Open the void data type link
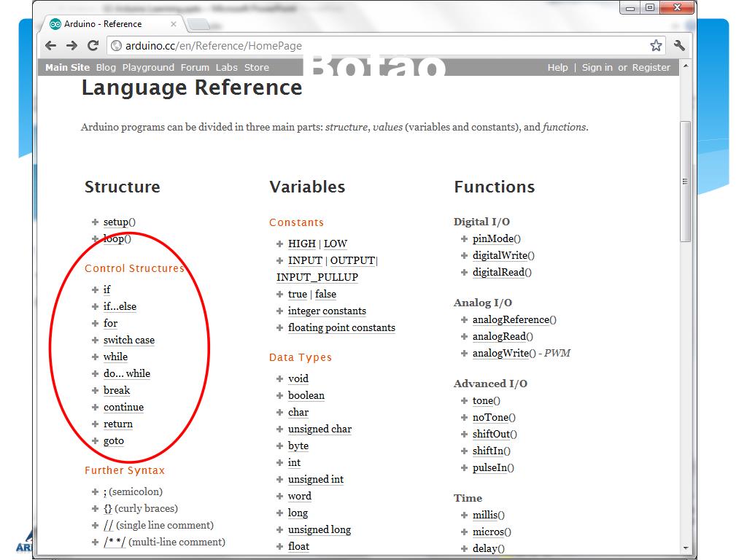Image resolution: width=747 pixels, height=560 pixels. point(298,378)
